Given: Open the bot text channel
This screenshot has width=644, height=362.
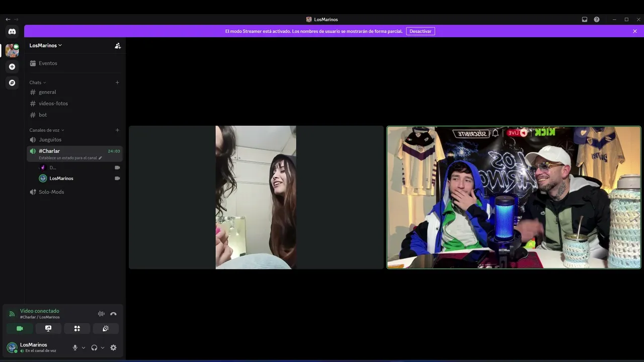Looking at the screenshot, I should tap(75, 115).
